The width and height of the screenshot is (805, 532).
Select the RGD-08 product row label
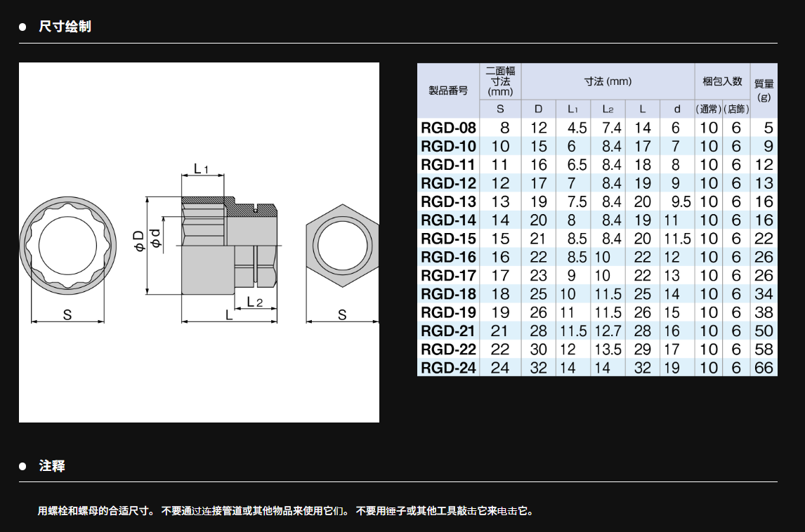point(448,128)
